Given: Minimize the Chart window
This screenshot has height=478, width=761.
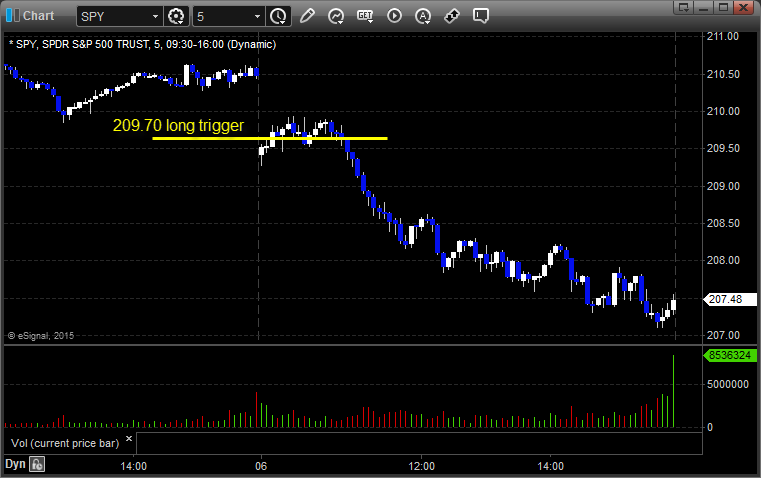Looking at the screenshot, I should pyautogui.click(x=704, y=7).
